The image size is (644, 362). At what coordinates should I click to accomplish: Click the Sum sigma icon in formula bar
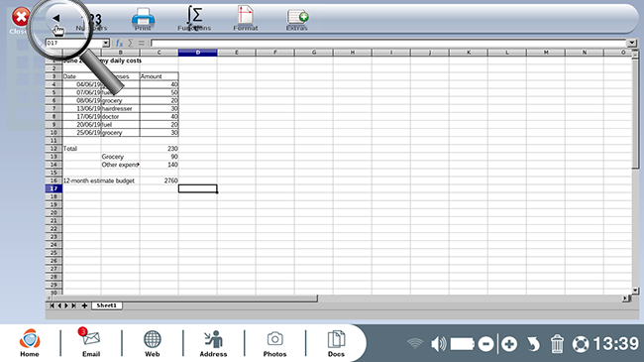coord(130,43)
